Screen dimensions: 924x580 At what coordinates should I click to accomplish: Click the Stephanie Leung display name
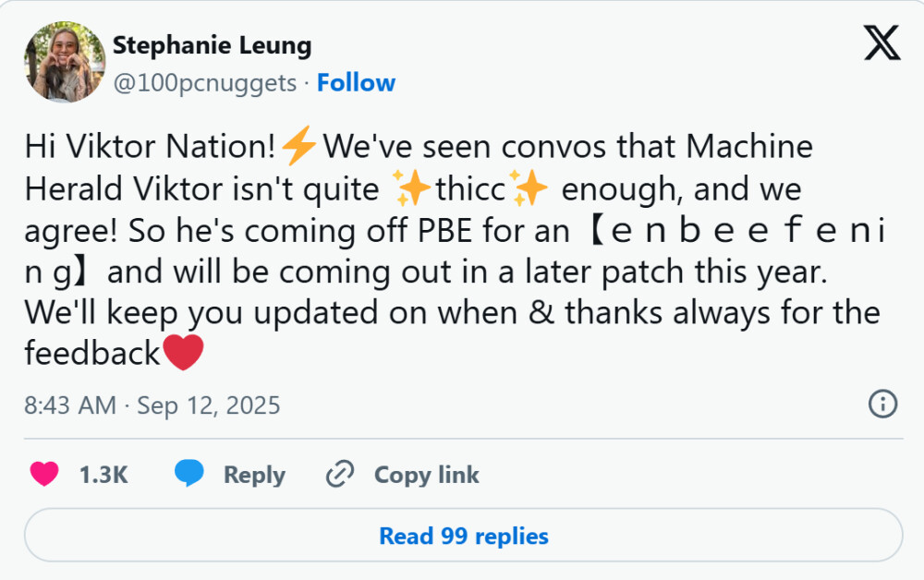[x=212, y=45]
